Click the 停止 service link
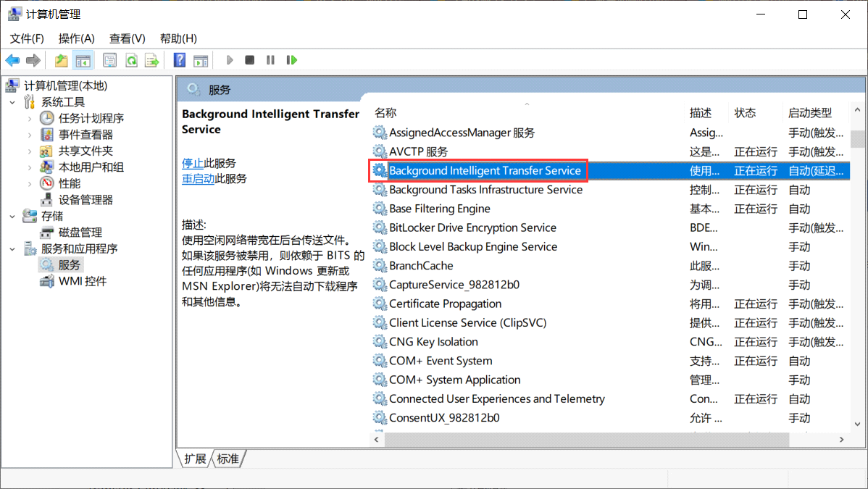868x489 pixels. (x=192, y=163)
